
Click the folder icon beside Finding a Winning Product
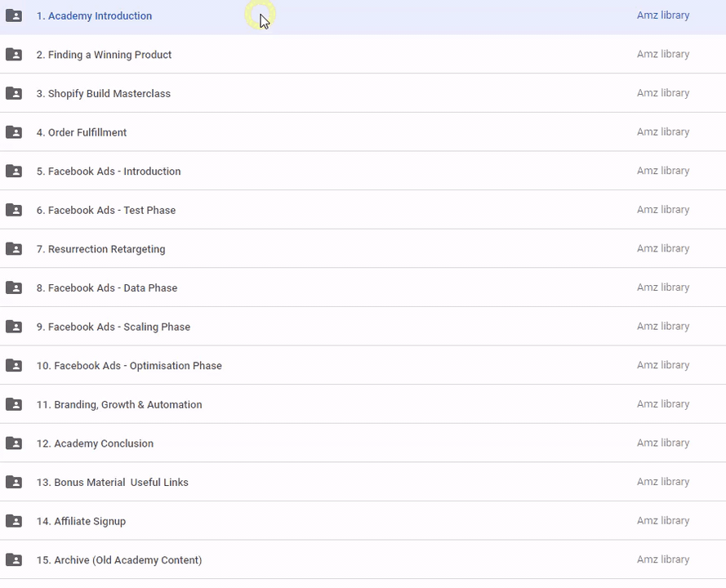pos(14,55)
